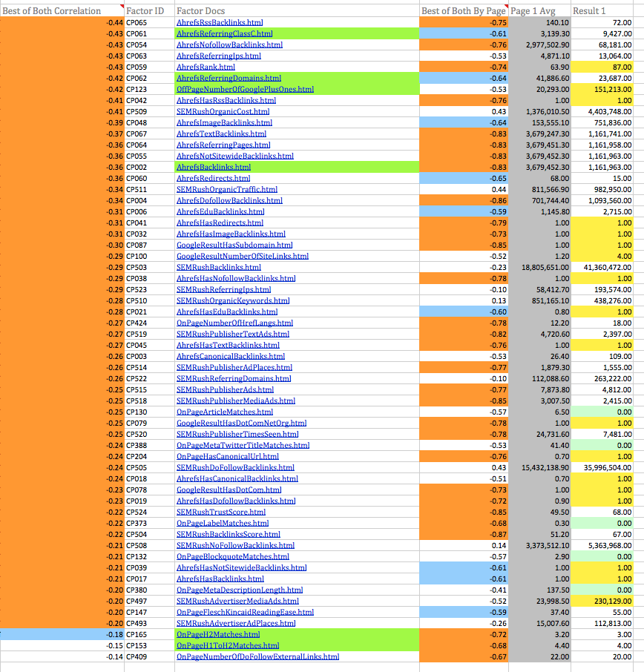
Task: Open OnPageMetaTwitterTitleMatches.html link
Action: point(243,446)
